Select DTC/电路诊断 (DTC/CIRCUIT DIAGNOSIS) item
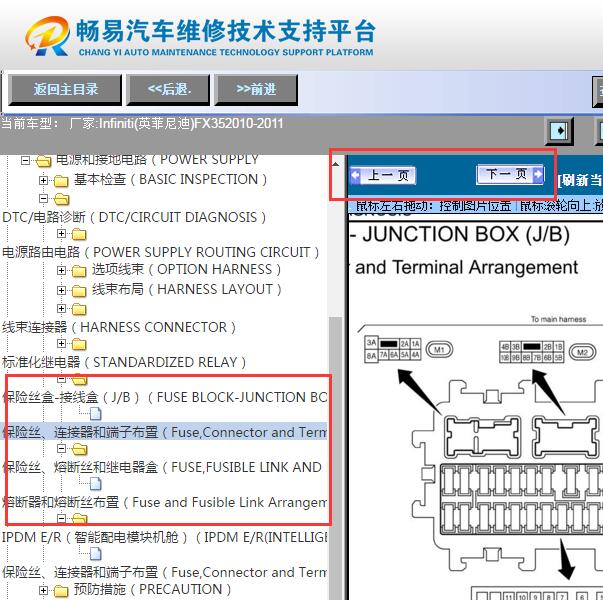 click(x=134, y=218)
